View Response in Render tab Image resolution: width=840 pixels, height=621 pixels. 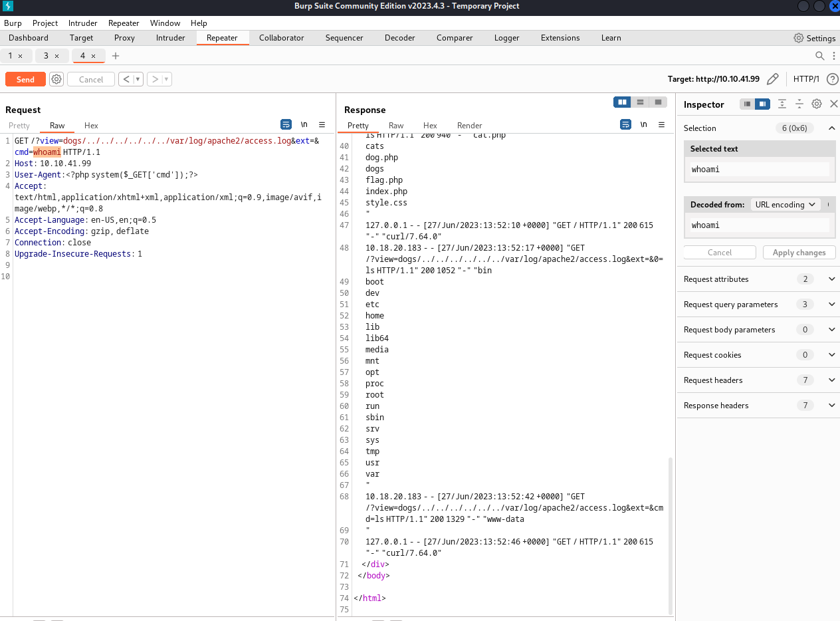470,126
